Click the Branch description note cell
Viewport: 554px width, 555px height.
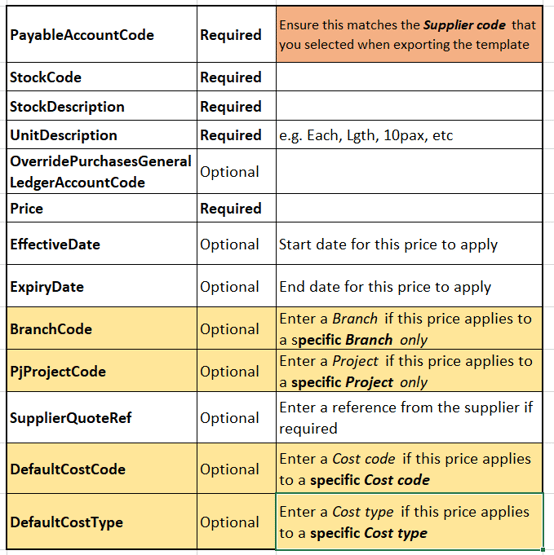tap(409, 328)
